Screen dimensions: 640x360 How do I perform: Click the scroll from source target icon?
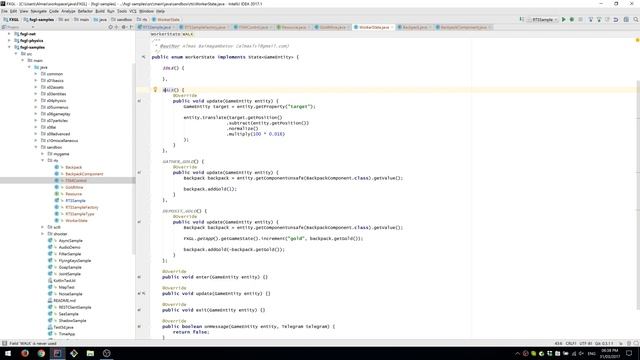(110, 27)
